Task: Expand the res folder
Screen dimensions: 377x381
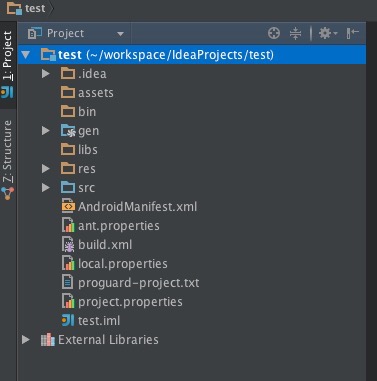Action: click(x=46, y=168)
